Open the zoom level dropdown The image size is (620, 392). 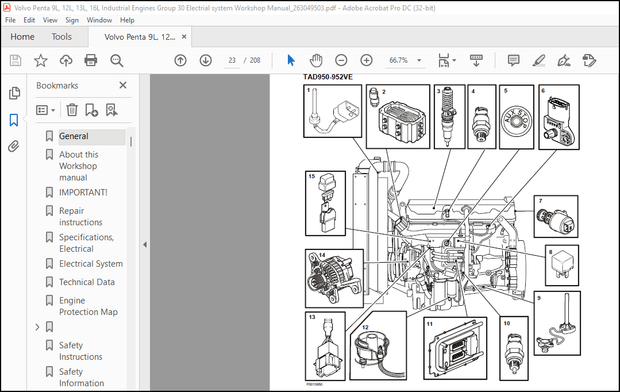click(419, 60)
